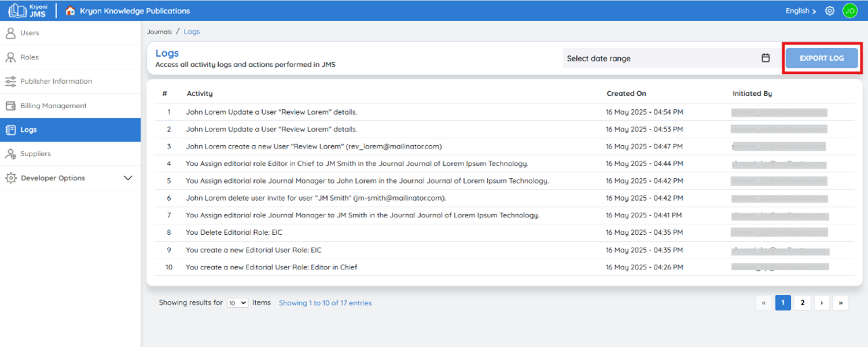This screenshot has height=347, width=868.
Task: Expand the Developer Options chevron
Action: coord(128,178)
